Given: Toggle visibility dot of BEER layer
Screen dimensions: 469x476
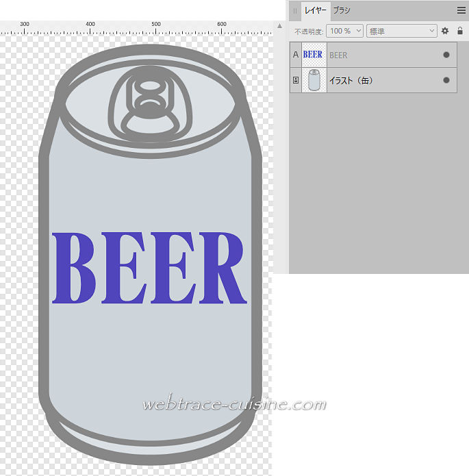Looking at the screenshot, I should [446, 55].
